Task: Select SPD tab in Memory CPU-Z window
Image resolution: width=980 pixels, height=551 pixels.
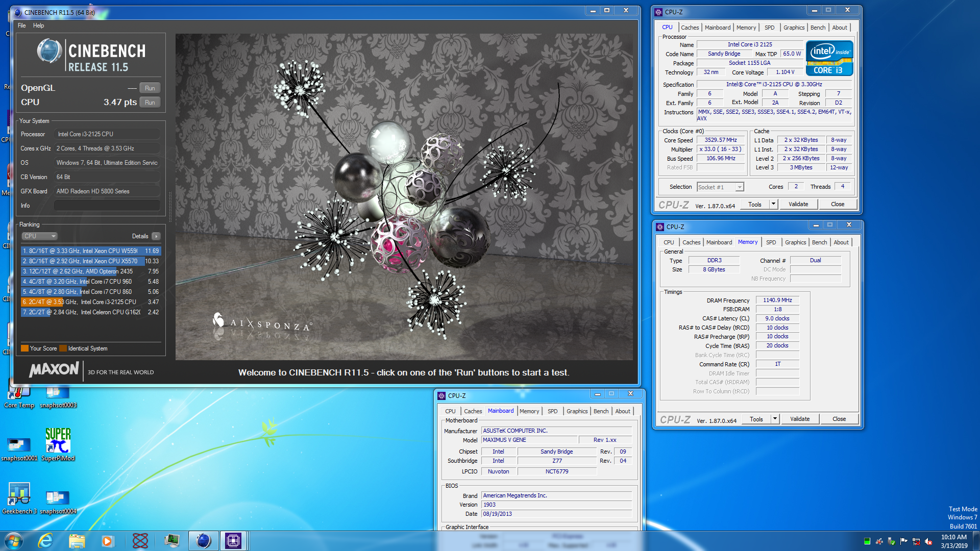Action: [x=771, y=242]
